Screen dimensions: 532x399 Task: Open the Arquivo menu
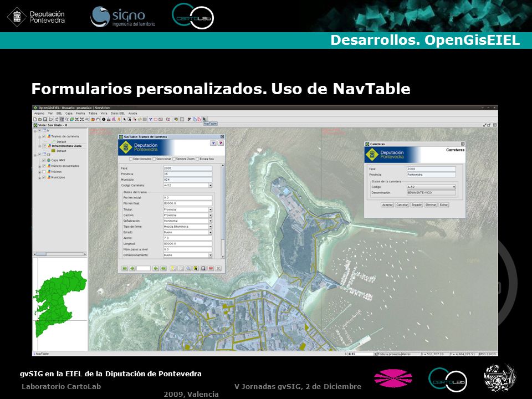pos(39,113)
